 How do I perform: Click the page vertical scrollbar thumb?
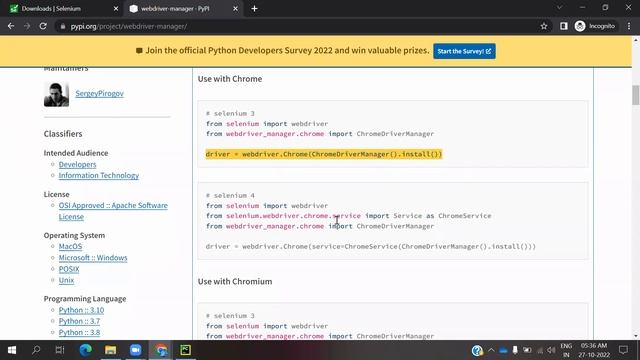click(636, 95)
